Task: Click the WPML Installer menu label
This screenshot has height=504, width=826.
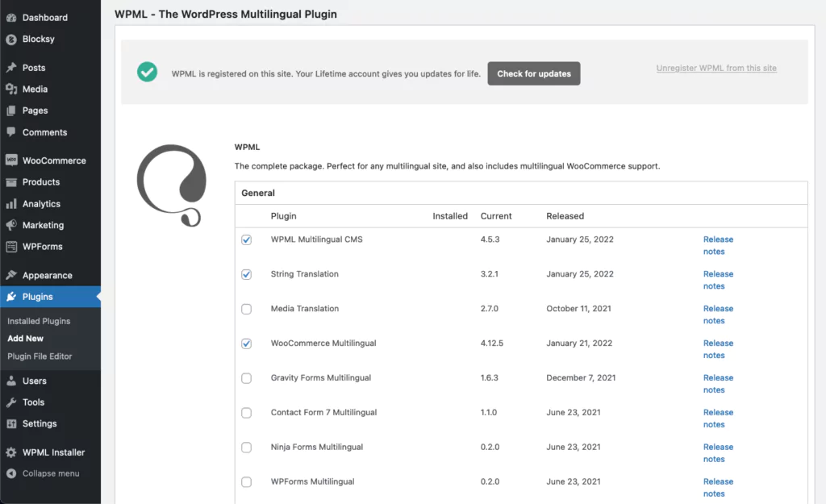Action: coord(53,452)
